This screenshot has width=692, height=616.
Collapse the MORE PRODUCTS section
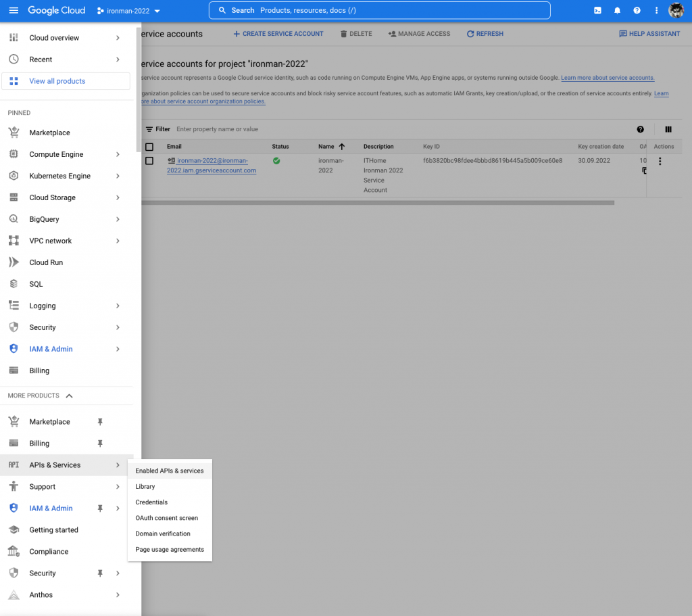click(x=70, y=396)
